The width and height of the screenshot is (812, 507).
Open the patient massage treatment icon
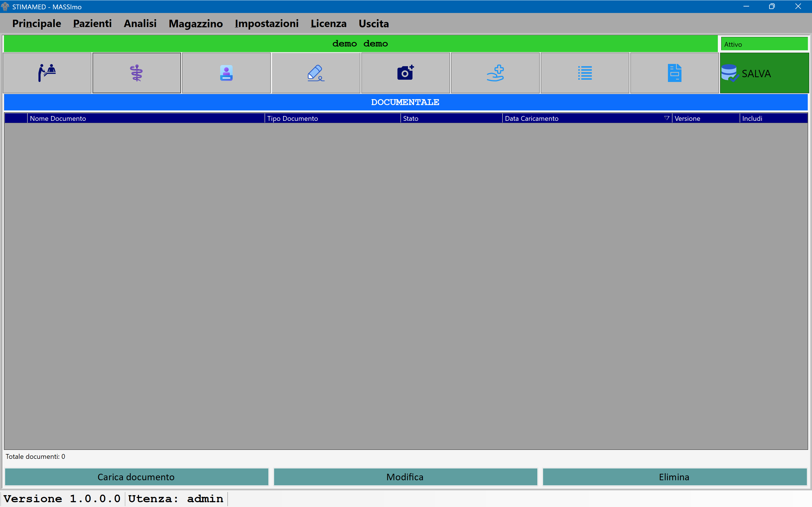[47, 73]
